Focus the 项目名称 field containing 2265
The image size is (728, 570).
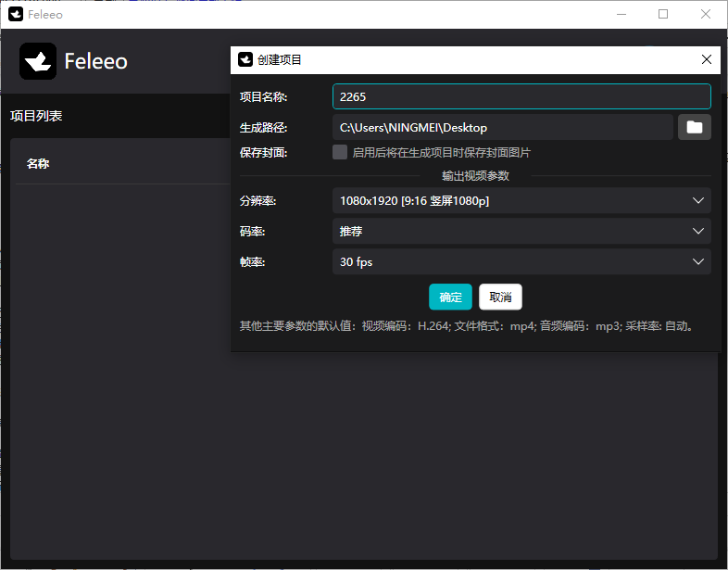pyautogui.click(x=521, y=96)
